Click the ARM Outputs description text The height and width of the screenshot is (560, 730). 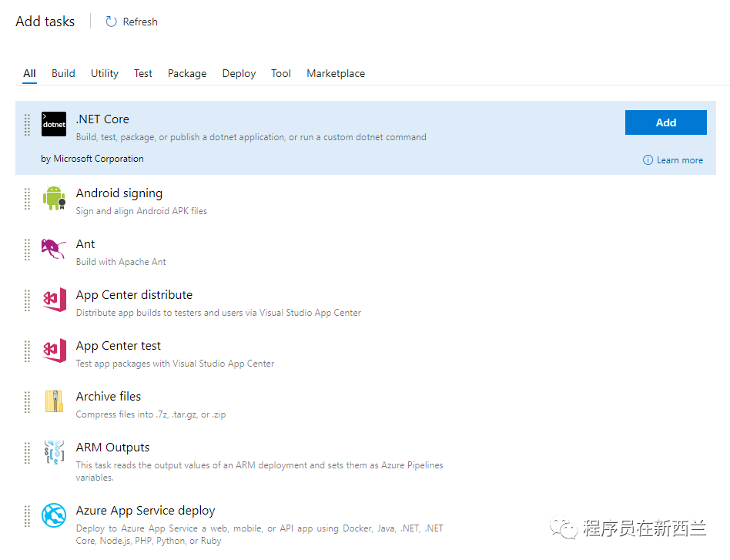[260, 471]
